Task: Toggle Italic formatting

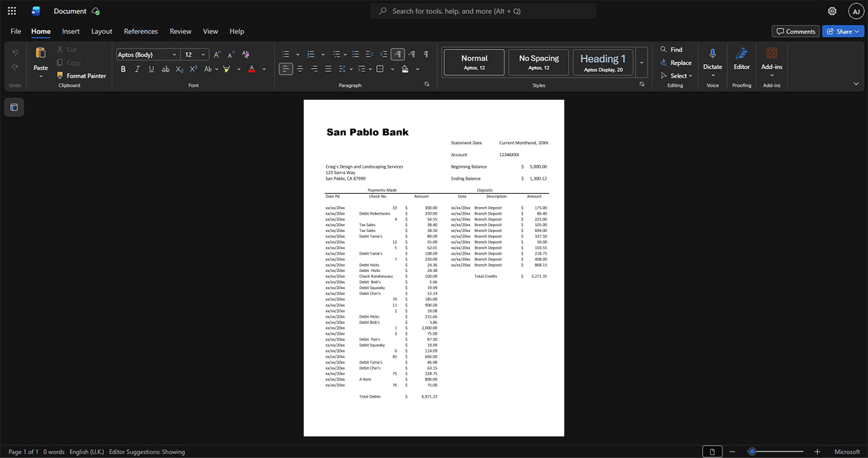Action: pos(137,69)
